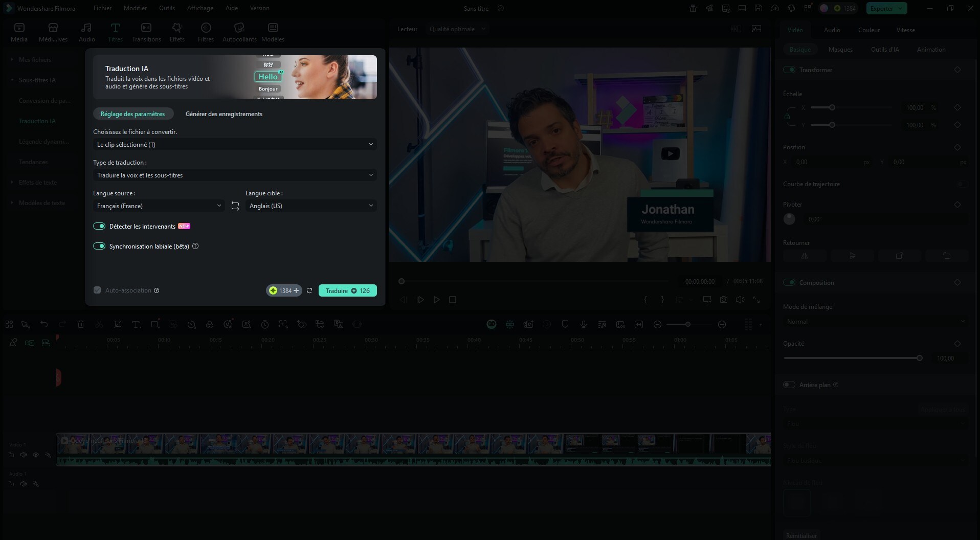The image size is (980, 540).
Task: Enable the Arrière plan switch
Action: pos(789,385)
